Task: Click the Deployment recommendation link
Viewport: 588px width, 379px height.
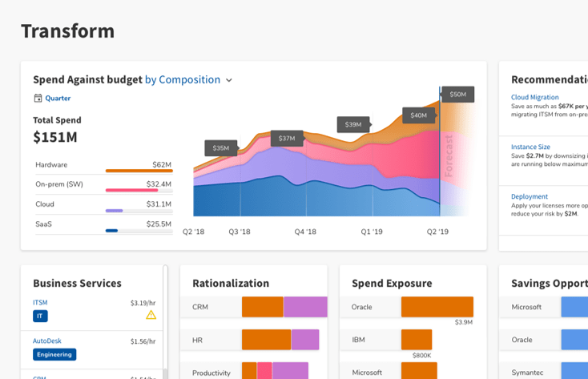Action: 530,196
